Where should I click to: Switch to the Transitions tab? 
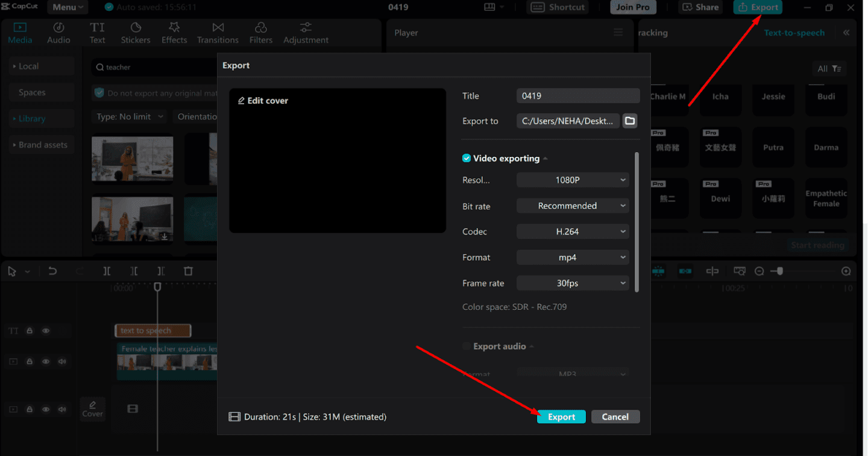pyautogui.click(x=218, y=33)
